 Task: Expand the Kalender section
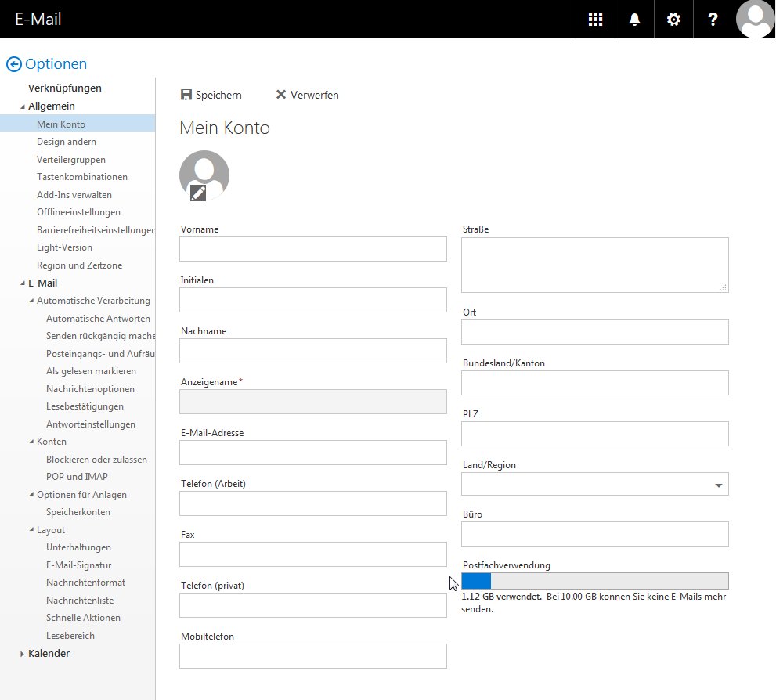[22, 654]
